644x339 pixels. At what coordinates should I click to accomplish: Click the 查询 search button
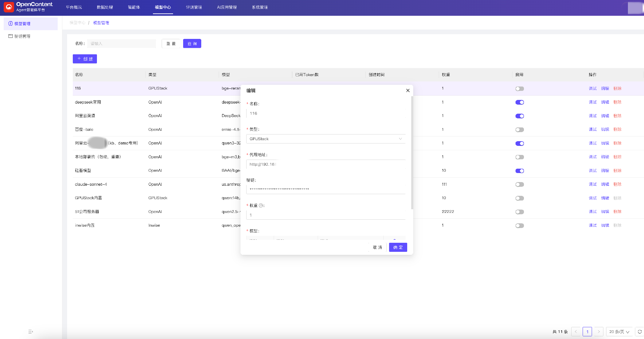[192, 44]
